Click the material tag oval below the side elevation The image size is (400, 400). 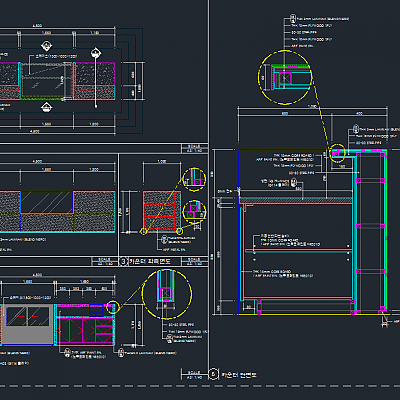164,239
